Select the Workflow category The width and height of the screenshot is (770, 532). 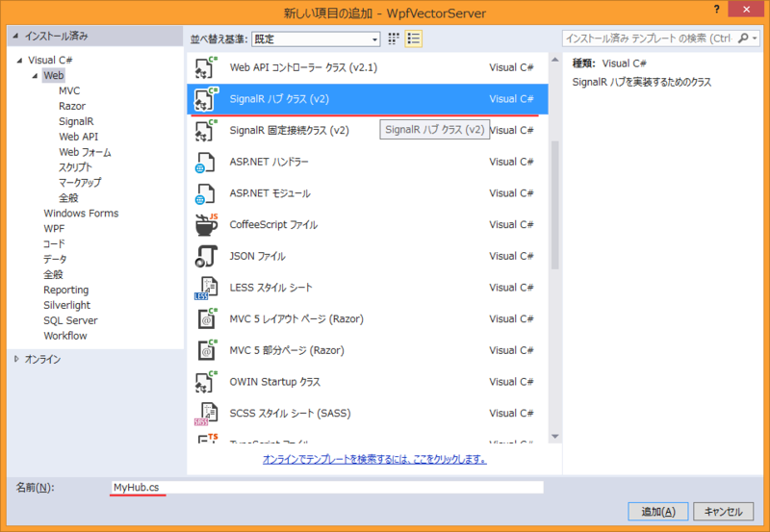point(64,336)
